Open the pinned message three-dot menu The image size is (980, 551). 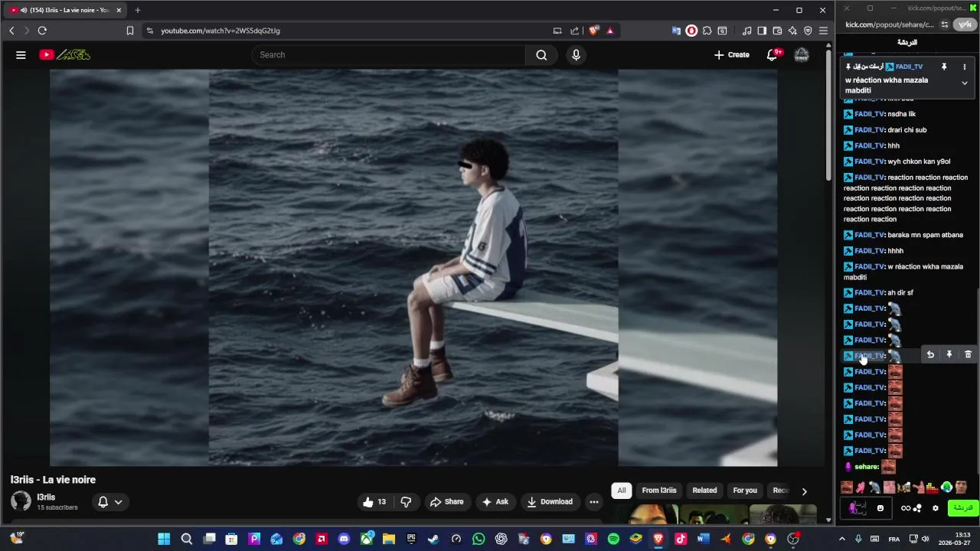(x=965, y=67)
